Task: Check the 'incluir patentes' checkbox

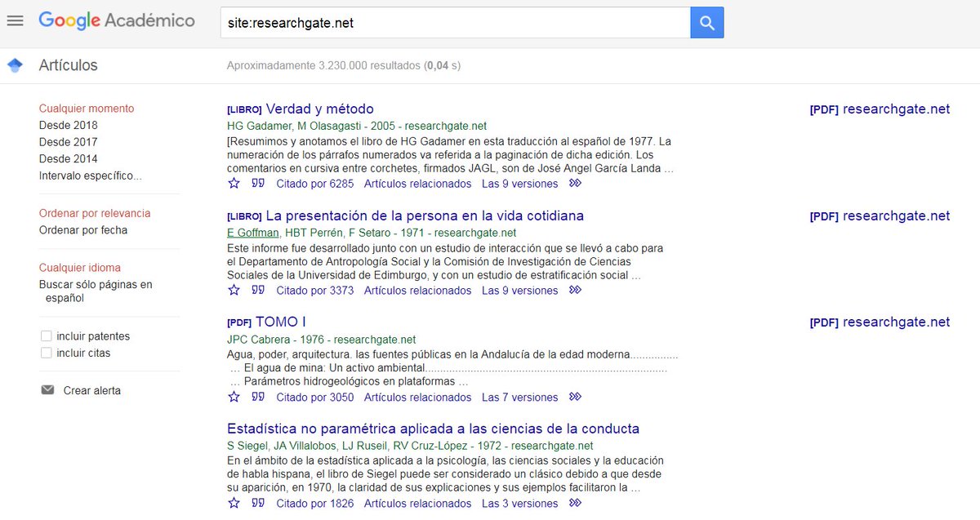Action: point(47,336)
